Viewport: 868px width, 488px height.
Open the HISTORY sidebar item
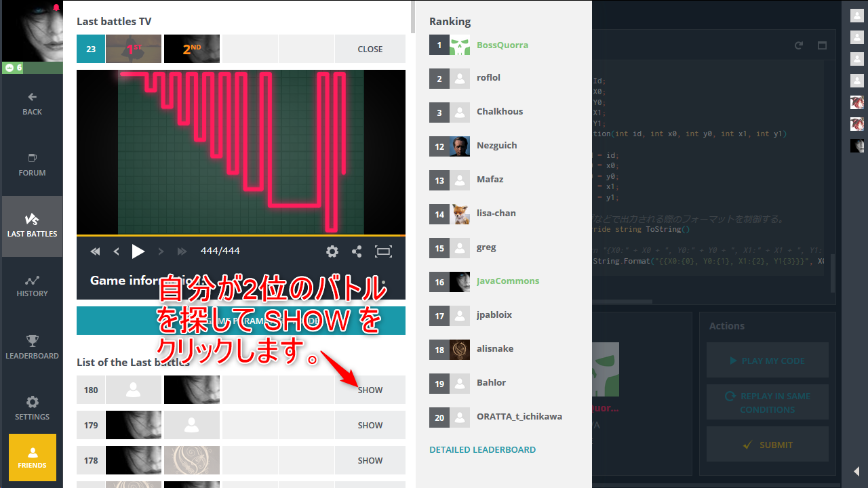click(x=32, y=287)
